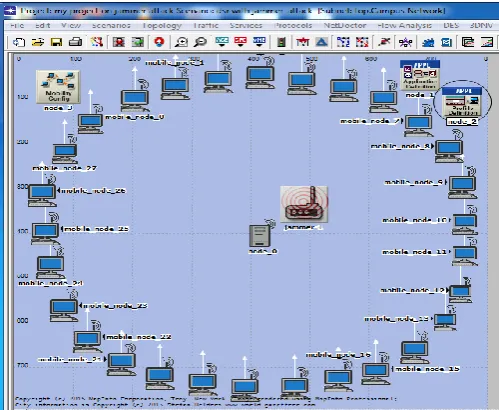The image size is (499, 410).
Task: Select the node_0 server icon
Action: (x=260, y=236)
